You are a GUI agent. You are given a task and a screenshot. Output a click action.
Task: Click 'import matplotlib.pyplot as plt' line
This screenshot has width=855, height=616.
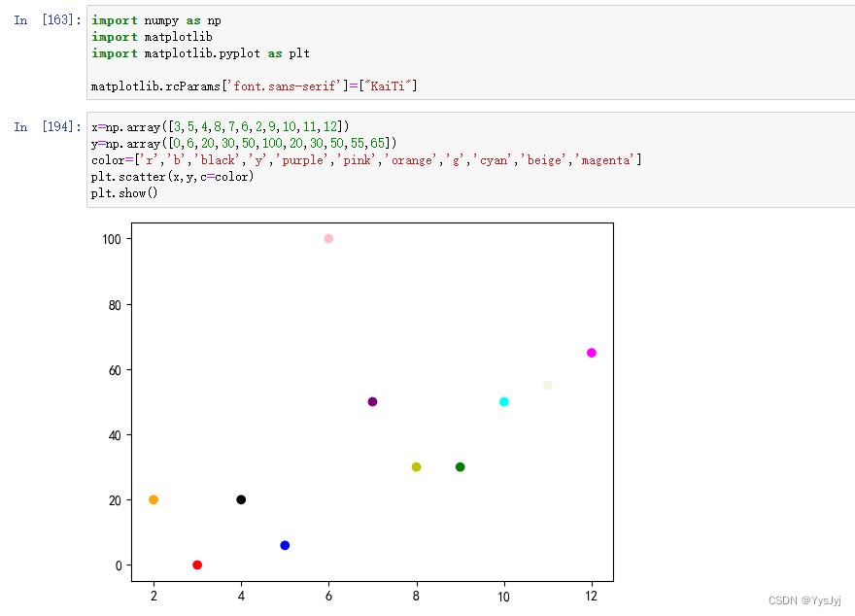coord(200,53)
